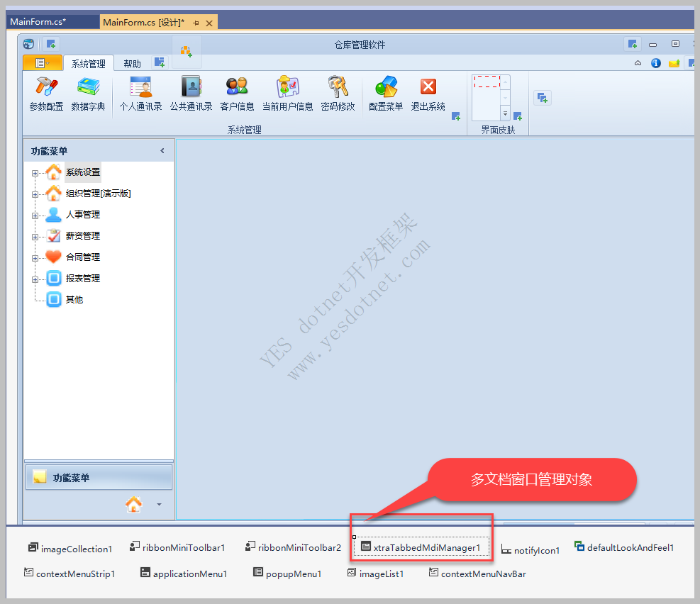The width and height of the screenshot is (700, 604).
Task: Click the house icon in navbar footer
Action: pos(134,505)
